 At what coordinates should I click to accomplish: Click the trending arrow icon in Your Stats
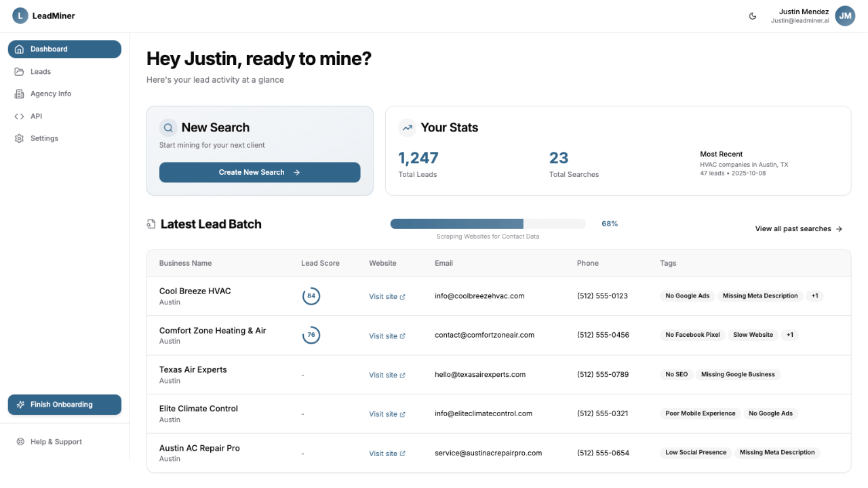(407, 127)
